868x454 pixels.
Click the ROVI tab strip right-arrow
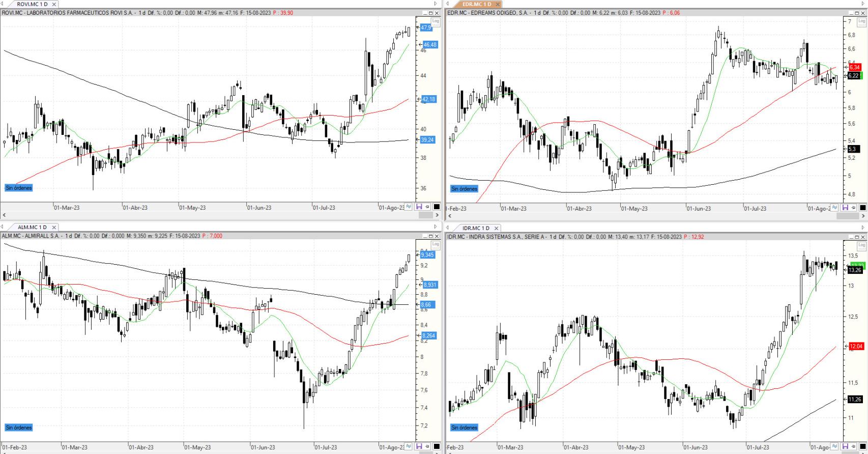436,4
